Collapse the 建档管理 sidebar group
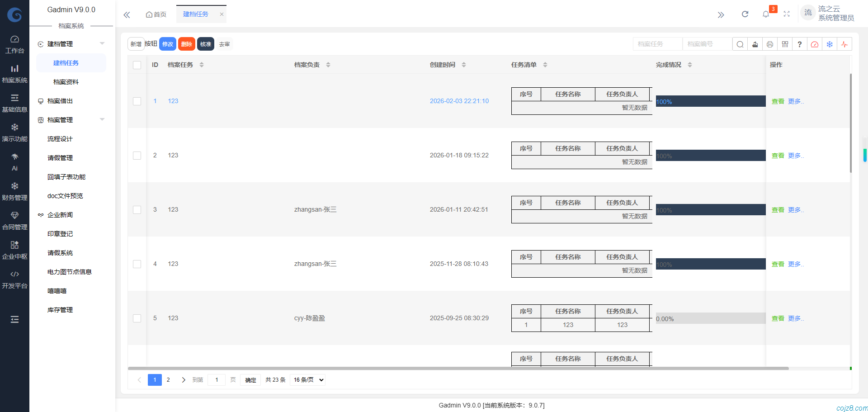The height and width of the screenshot is (412, 868). point(102,44)
